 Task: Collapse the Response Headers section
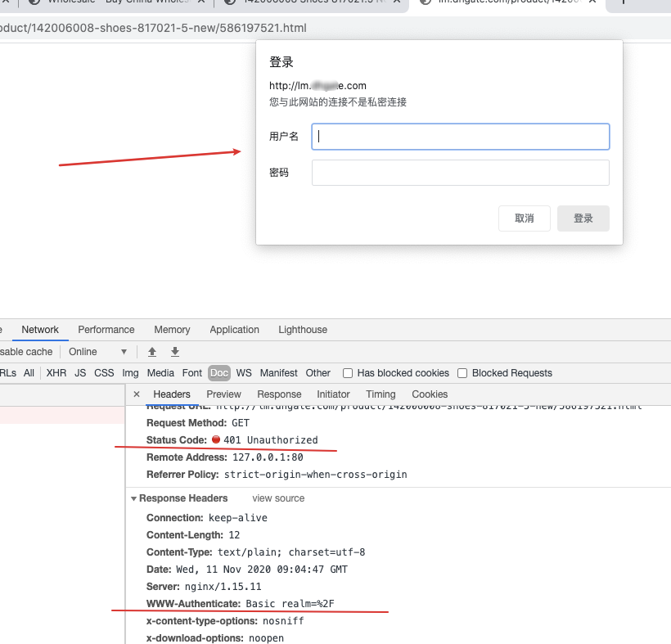133,498
